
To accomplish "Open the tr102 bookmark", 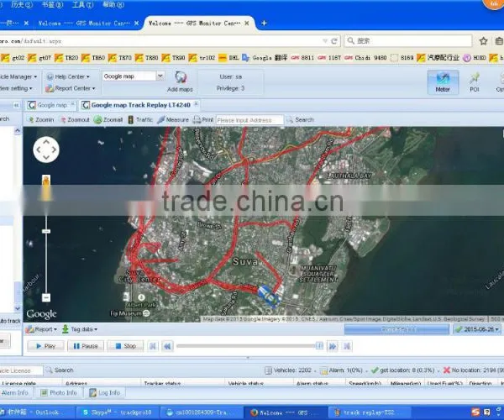I will (202, 58).
